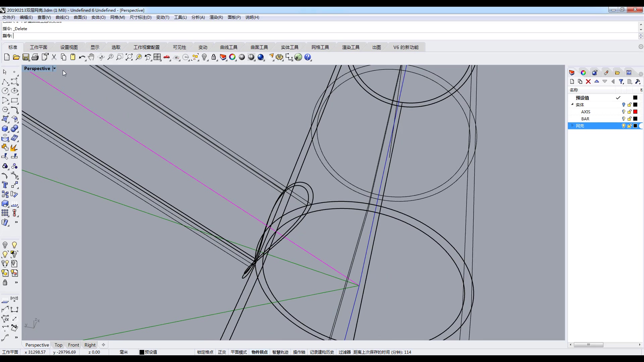Switch to the 曲线工具 toolbar tab
644x362 pixels.
click(229, 47)
